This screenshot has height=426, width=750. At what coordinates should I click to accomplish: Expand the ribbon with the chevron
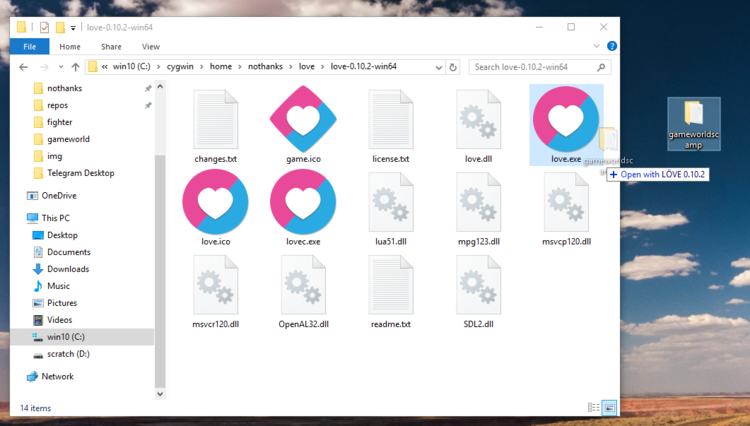click(x=596, y=46)
